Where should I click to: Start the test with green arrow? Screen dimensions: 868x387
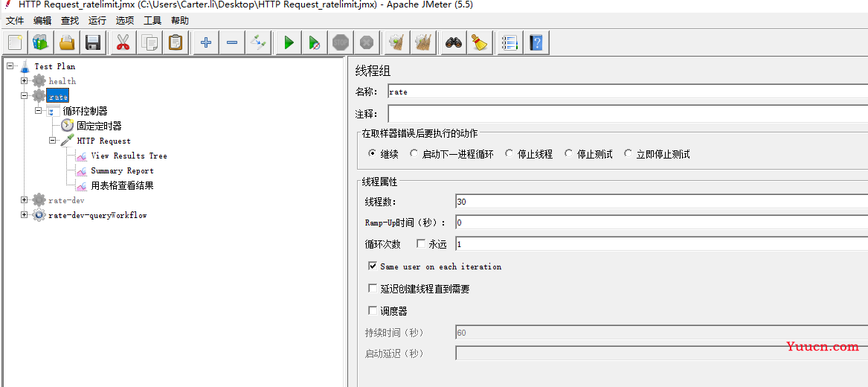click(x=289, y=42)
